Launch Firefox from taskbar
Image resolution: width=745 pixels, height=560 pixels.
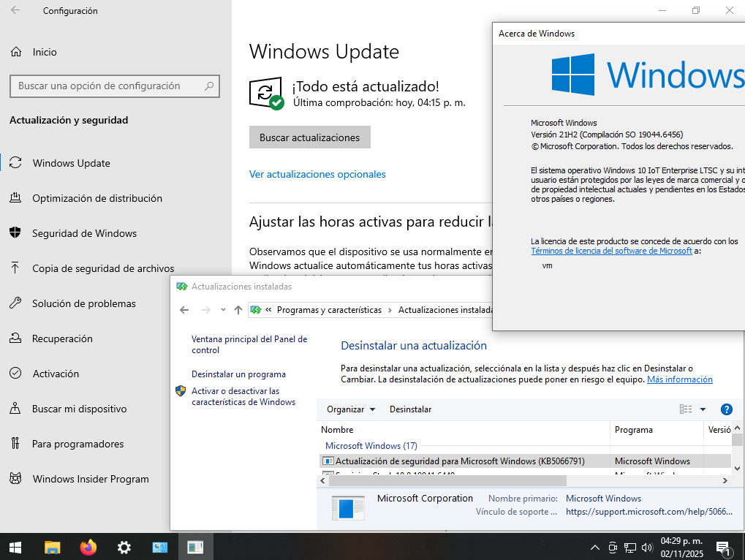coord(88,548)
